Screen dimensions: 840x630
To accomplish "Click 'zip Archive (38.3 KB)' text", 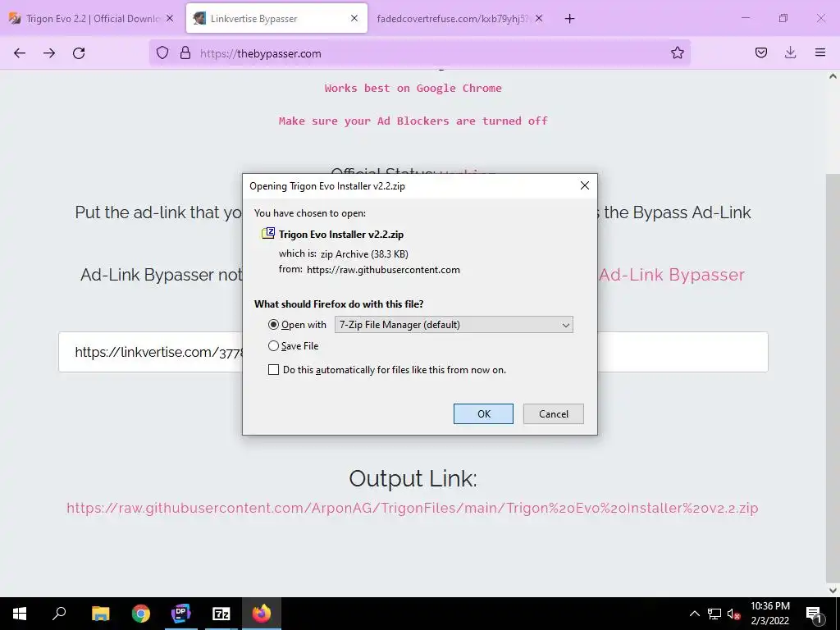I will pyautogui.click(x=364, y=254).
